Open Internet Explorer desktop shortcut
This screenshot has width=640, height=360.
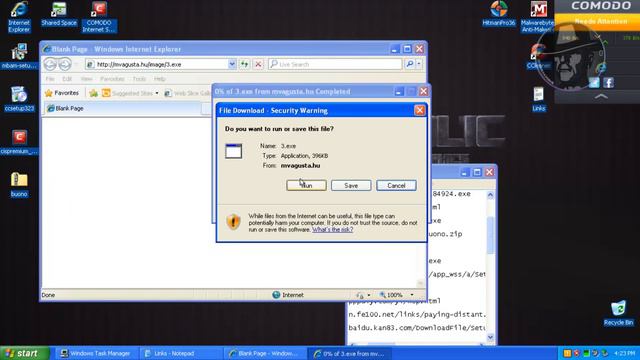[19, 16]
